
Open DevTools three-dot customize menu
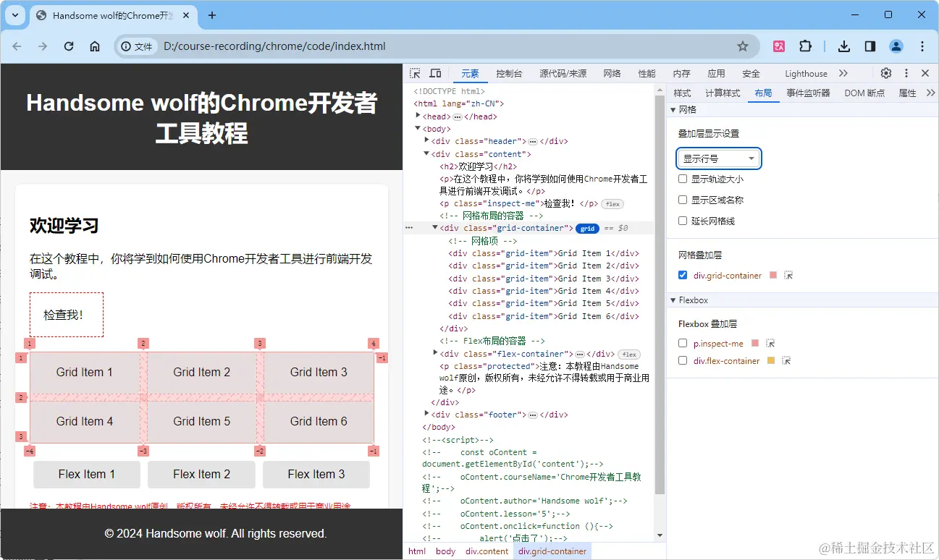[906, 73]
